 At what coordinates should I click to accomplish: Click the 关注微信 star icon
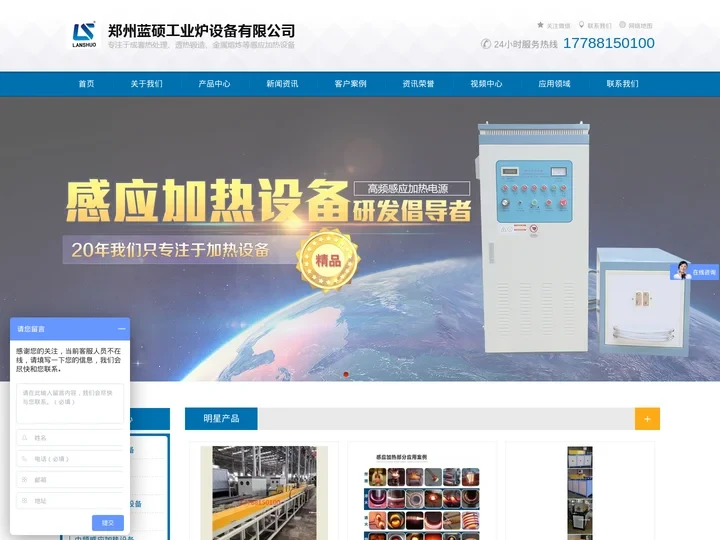[x=540, y=25]
